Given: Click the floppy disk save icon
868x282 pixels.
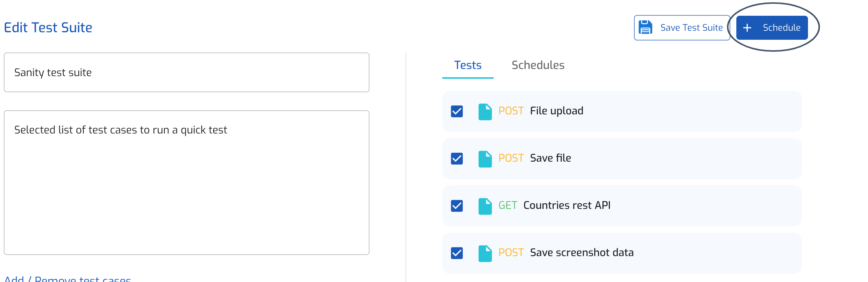Looking at the screenshot, I should pos(645,27).
